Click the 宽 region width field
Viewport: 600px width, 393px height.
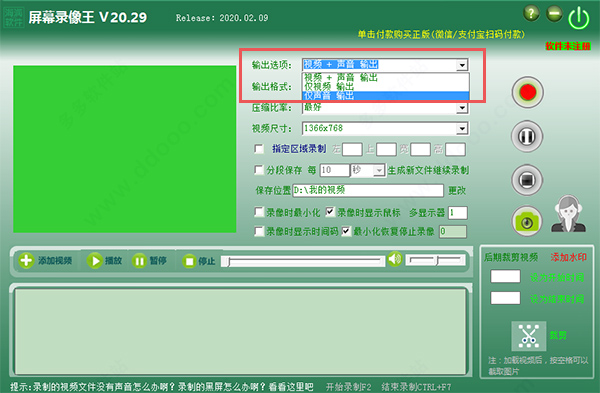[420, 149]
